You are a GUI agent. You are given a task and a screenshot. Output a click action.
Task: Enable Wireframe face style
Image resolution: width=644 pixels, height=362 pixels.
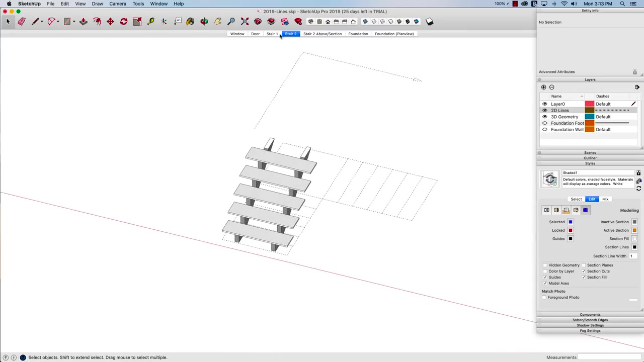pos(382,21)
